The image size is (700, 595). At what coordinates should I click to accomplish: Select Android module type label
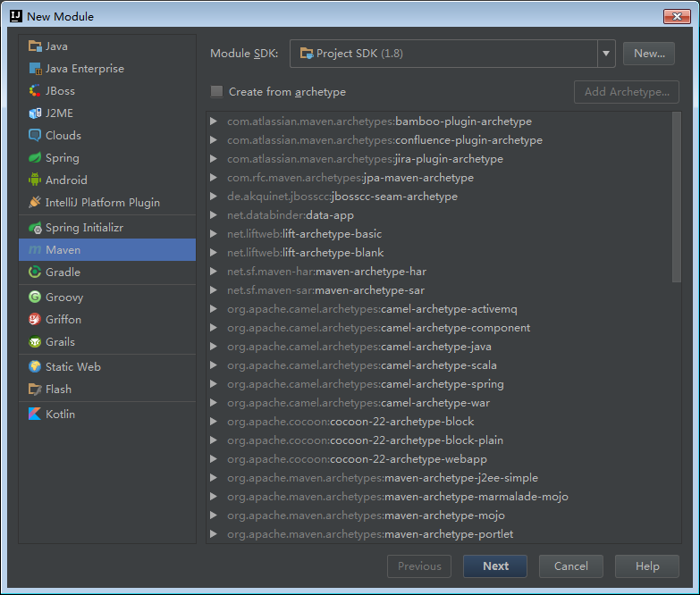tap(66, 180)
